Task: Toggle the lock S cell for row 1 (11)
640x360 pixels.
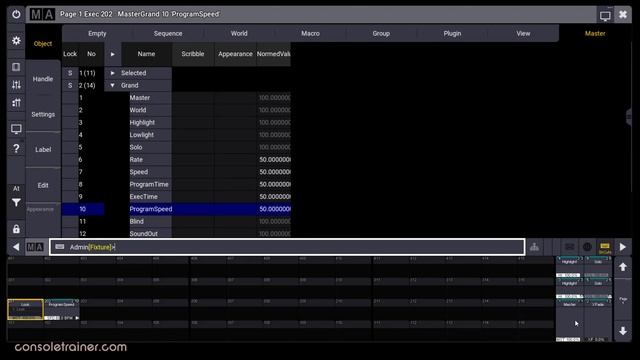Action: [x=70, y=73]
